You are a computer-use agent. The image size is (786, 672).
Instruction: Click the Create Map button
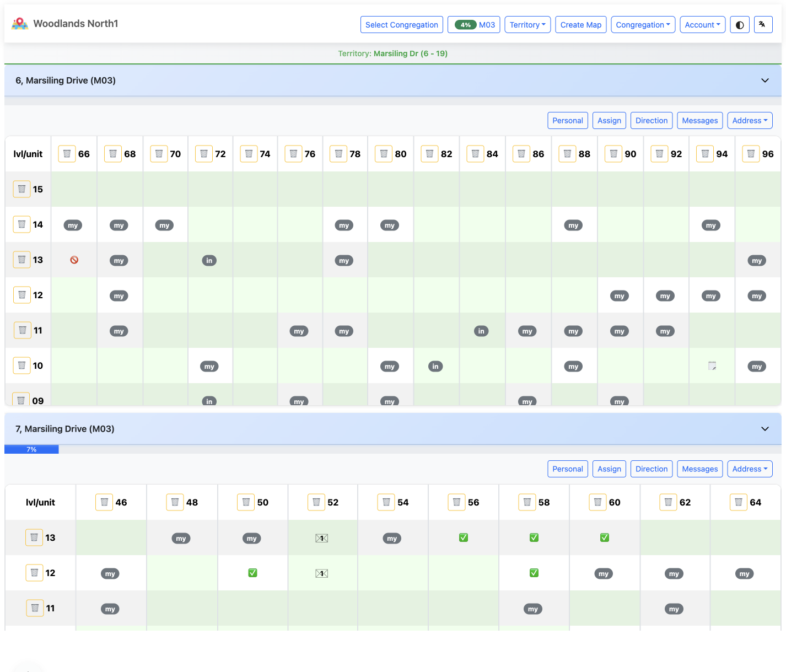click(580, 24)
